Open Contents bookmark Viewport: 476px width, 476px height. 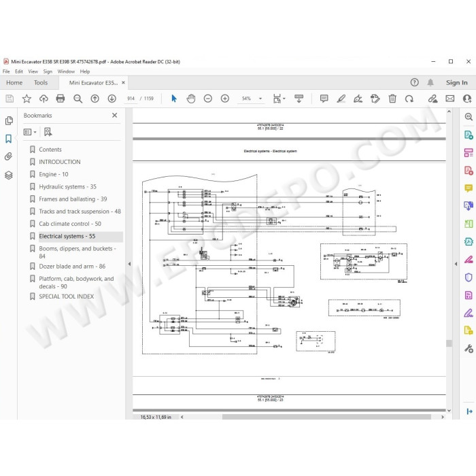click(x=50, y=150)
